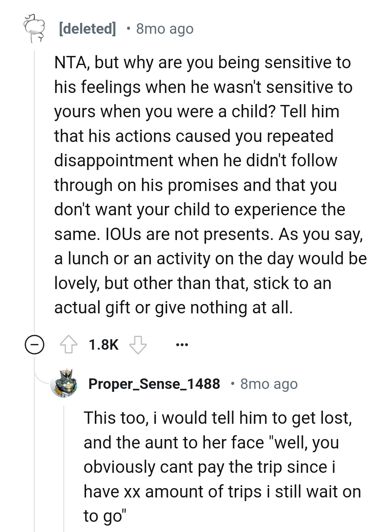This screenshot has width=392, height=532.
Task: Downvote the comment with 1.8K votes
Action: pos(138,345)
